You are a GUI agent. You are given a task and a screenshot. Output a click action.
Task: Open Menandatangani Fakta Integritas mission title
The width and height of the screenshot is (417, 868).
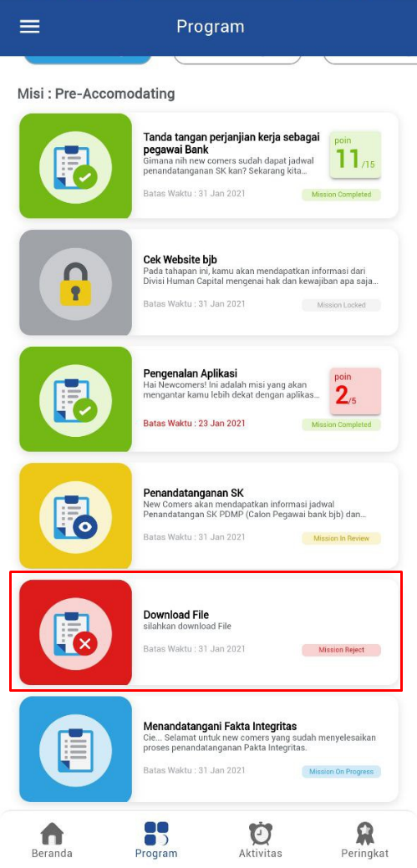click(x=220, y=726)
